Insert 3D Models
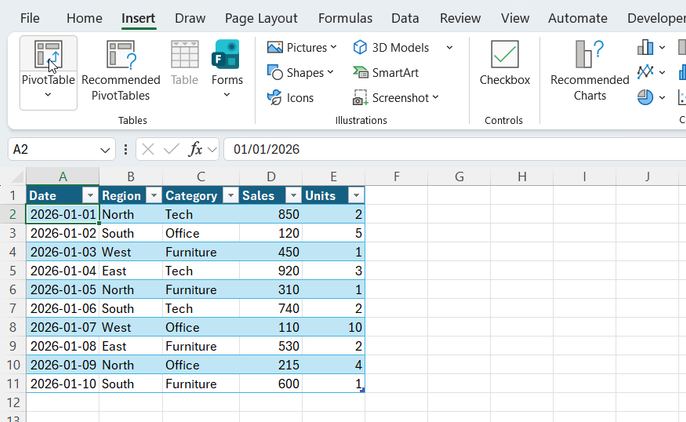The image size is (686, 422). [392, 47]
